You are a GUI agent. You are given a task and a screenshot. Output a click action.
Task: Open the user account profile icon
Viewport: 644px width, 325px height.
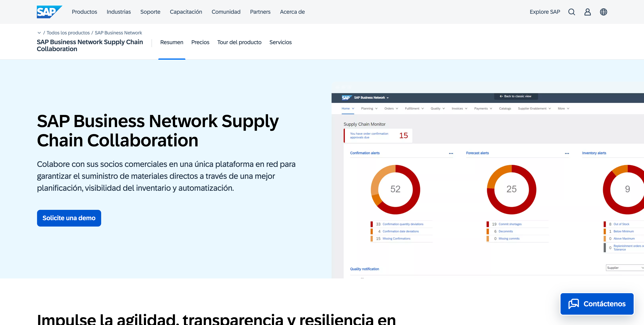point(587,12)
